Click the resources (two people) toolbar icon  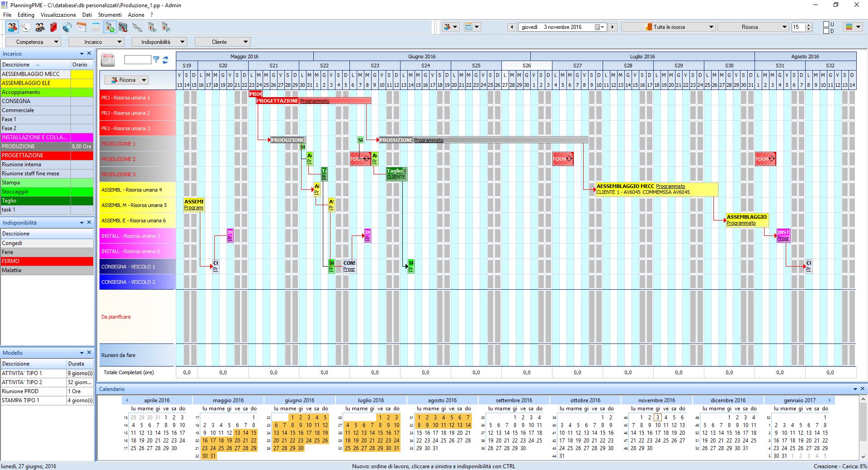(12, 27)
